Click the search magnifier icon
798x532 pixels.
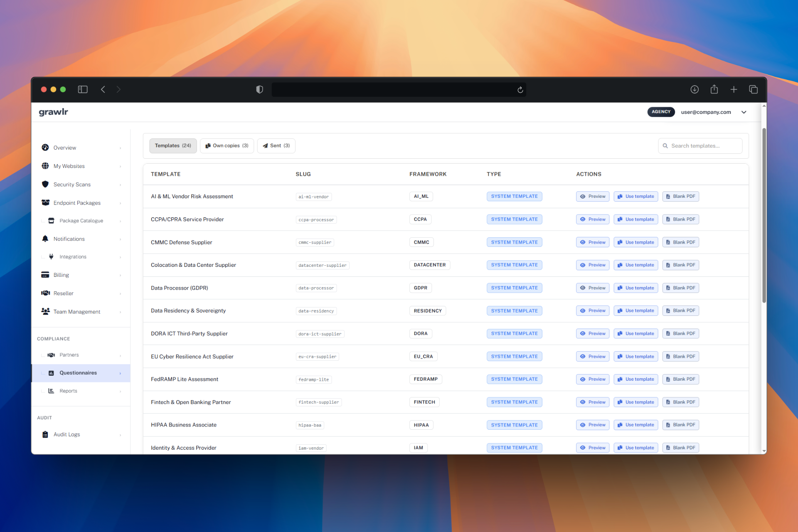(x=665, y=146)
